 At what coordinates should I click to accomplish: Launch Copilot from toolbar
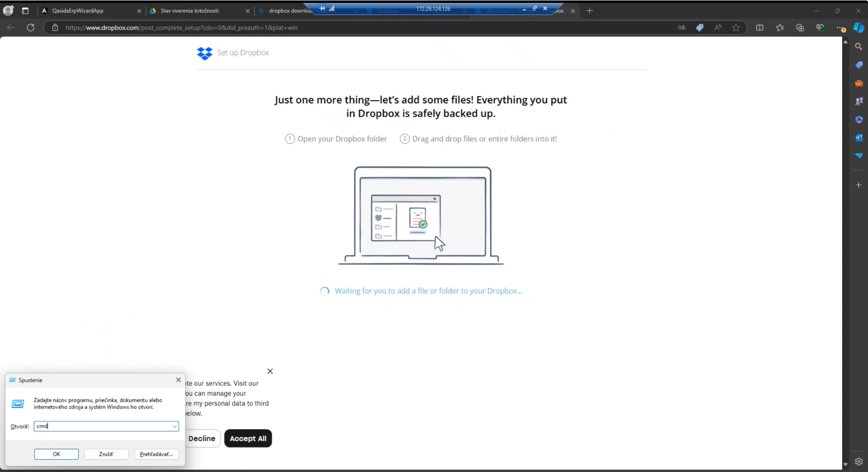click(x=859, y=28)
